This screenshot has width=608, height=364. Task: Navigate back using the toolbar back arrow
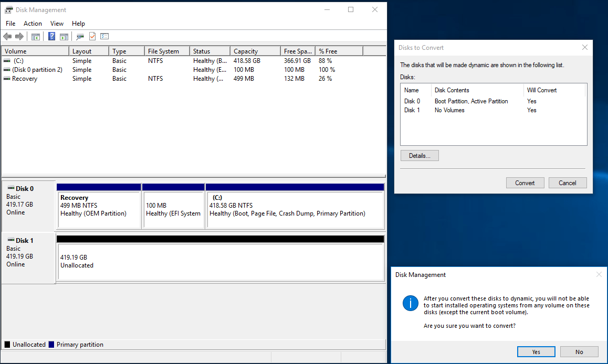tap(7, 36)
